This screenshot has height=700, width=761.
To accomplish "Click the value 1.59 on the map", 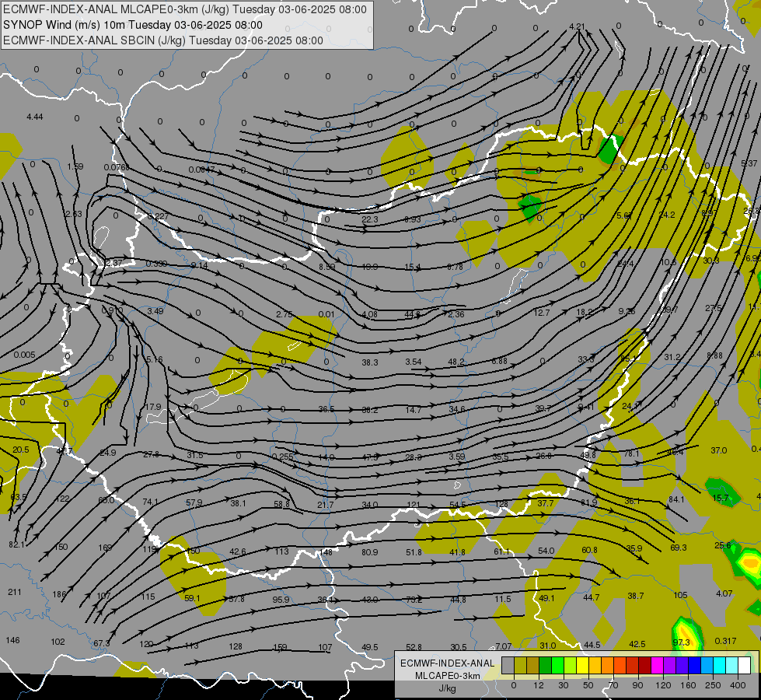I will tap(75, 166).
